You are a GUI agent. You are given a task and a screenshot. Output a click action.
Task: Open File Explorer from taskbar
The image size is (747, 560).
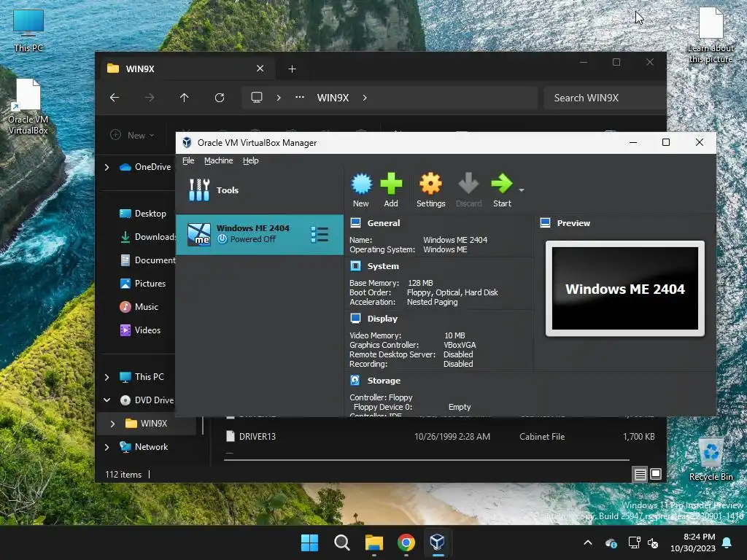click(374, 542)
